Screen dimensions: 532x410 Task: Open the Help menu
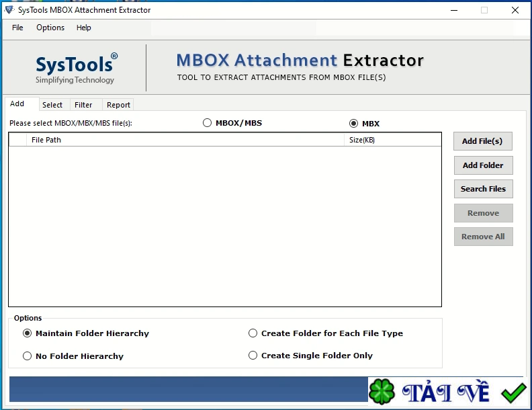click(x=83, y=28)
